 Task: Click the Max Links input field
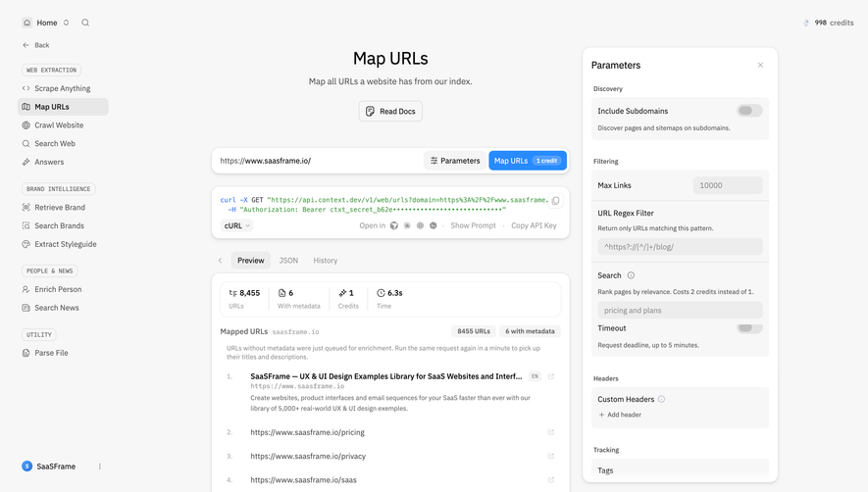tap(728, 185)
